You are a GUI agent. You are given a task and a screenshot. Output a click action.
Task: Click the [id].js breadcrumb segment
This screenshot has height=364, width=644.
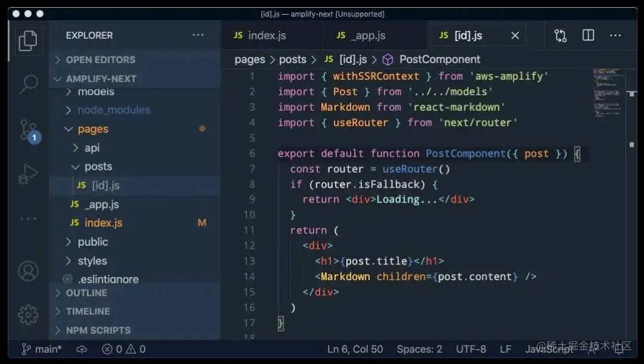point(346,60)
